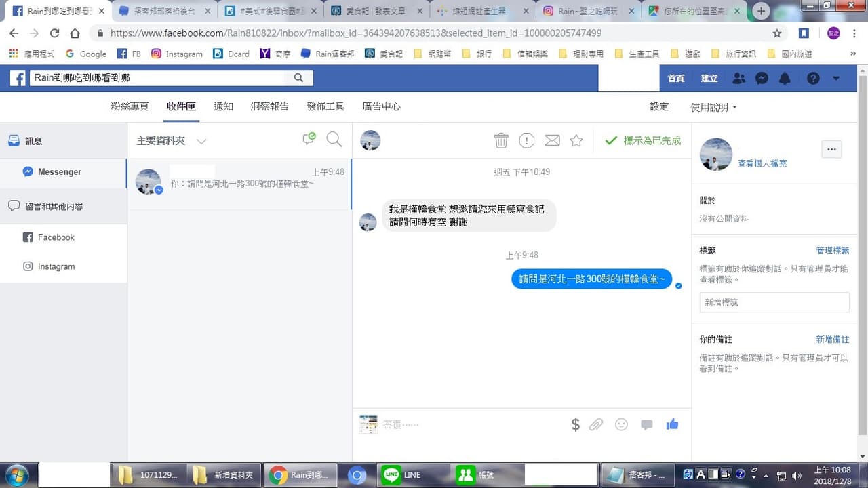This screenshot has height=488, width=868.
Task: Toggle the automated responses chat icon
Action: point(309,139)
